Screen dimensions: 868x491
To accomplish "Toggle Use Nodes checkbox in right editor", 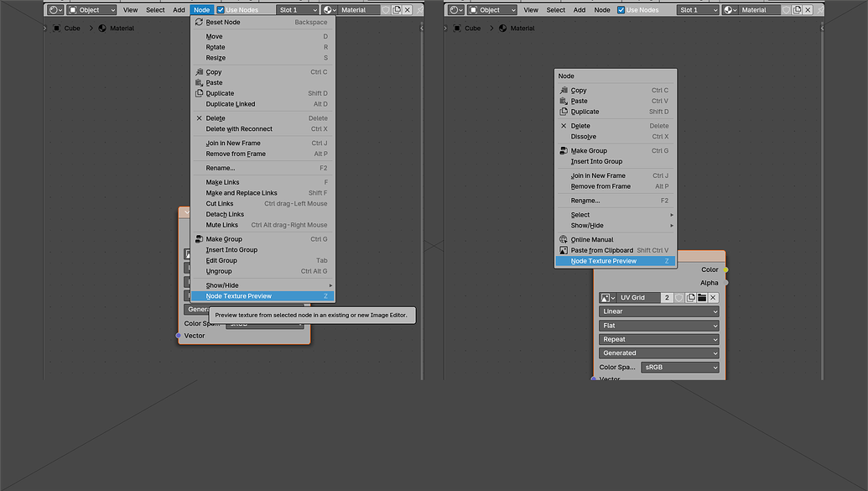I will coord(621,10).
